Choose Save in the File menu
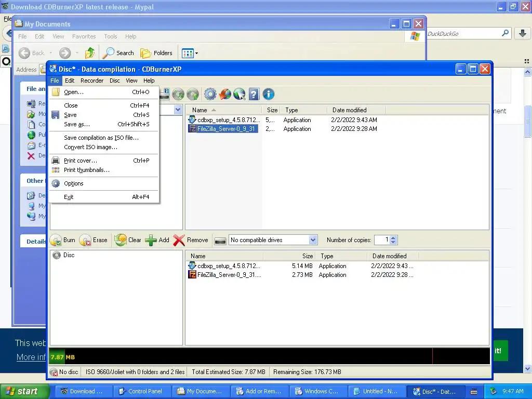The image size is (532, 399). (104, 115)
